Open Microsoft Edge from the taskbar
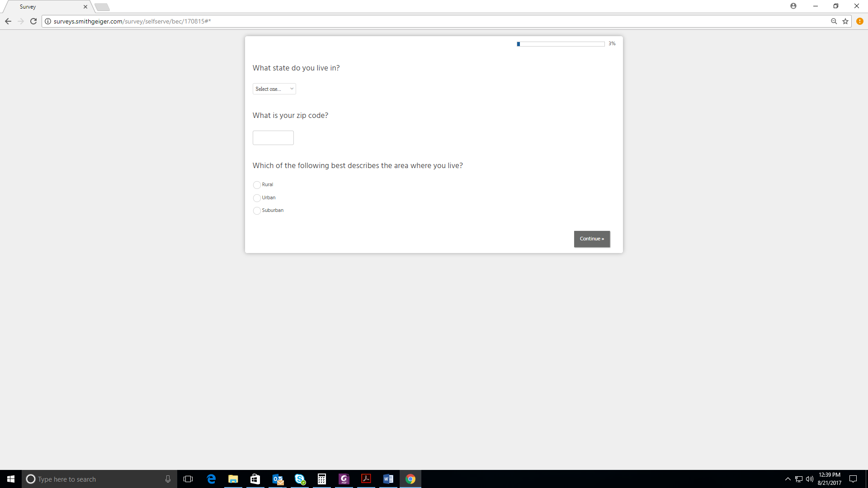868x488 pixels. pyautogui.click(x=211, y=479)
